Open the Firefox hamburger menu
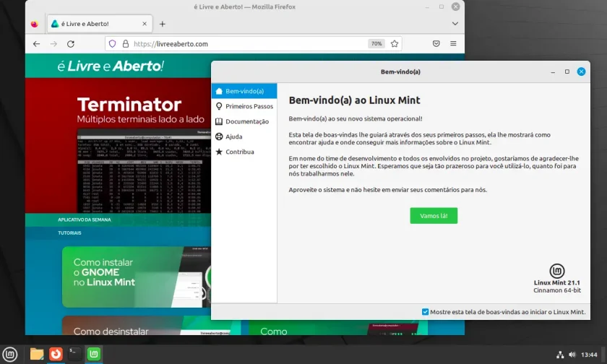 tap(453, 44)
